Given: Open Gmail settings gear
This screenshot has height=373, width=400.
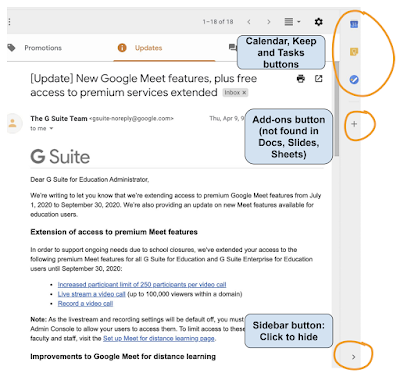Looking at the screenshot, I should [x=319, y=22].
